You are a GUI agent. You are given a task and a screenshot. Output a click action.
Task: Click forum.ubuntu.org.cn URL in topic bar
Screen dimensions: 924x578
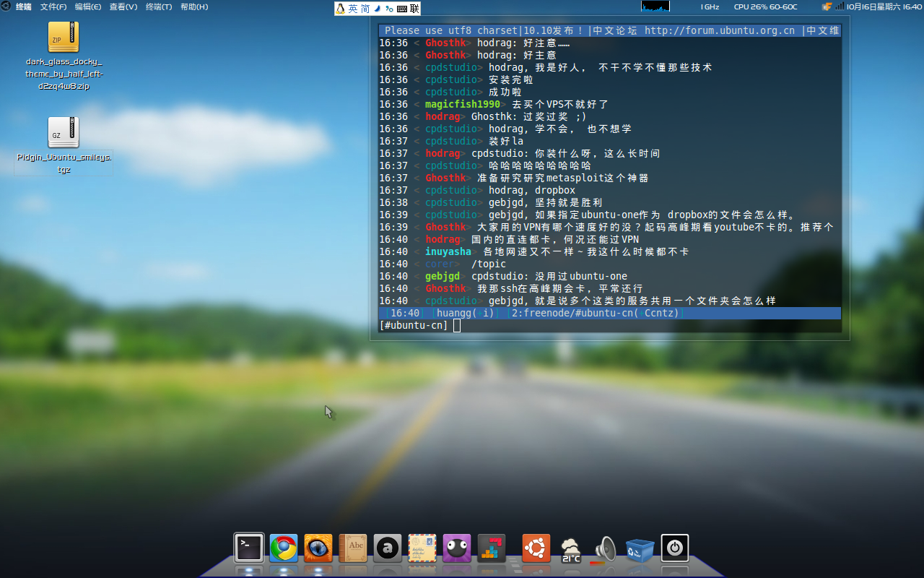720,30
